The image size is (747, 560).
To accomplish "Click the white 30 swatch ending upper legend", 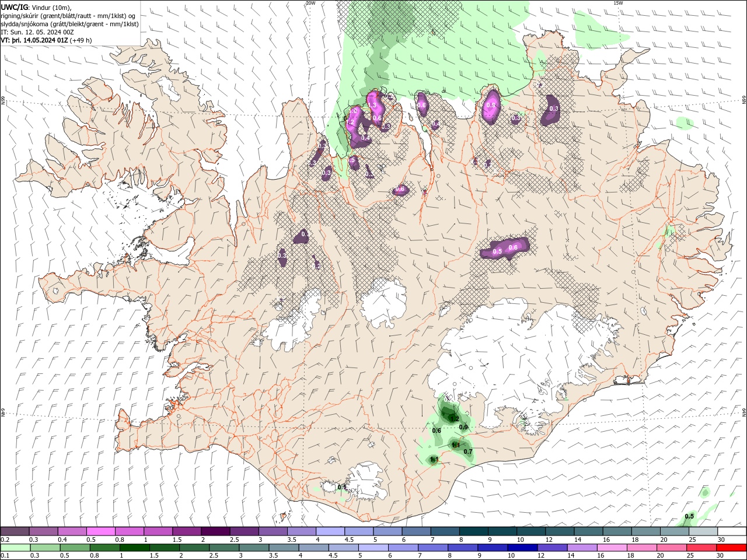I will click(732, 531).
